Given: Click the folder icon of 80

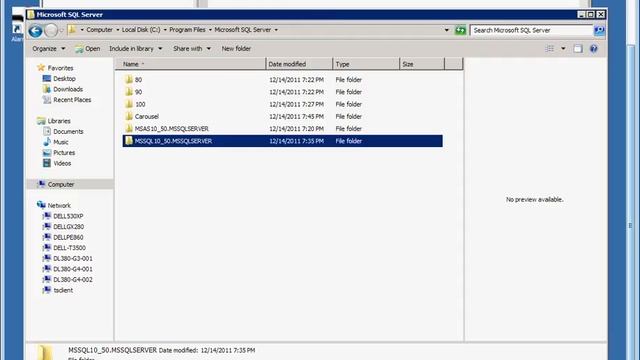Looking at the screenshot, I should (129, 80).
